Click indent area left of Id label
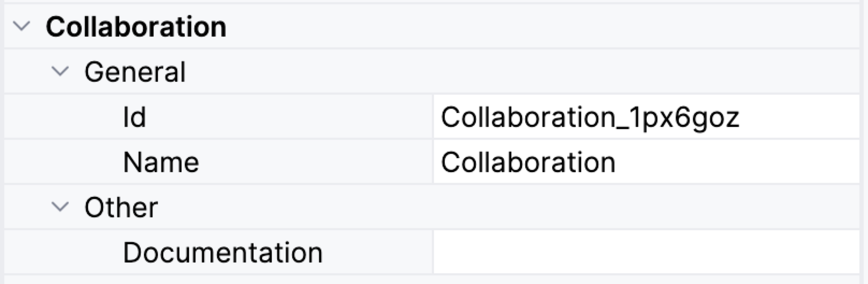 [64, 117]
